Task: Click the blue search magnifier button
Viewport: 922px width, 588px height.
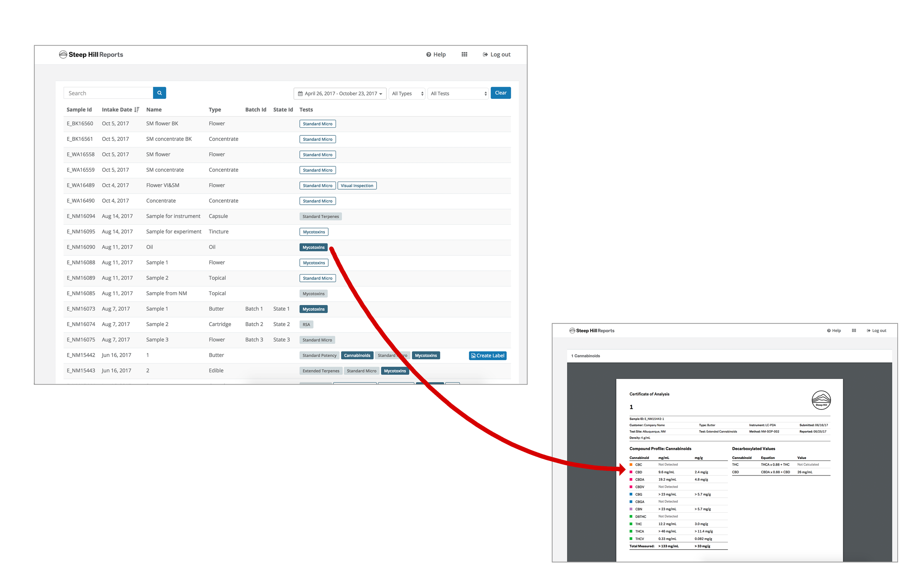Action: click(159, 93)
